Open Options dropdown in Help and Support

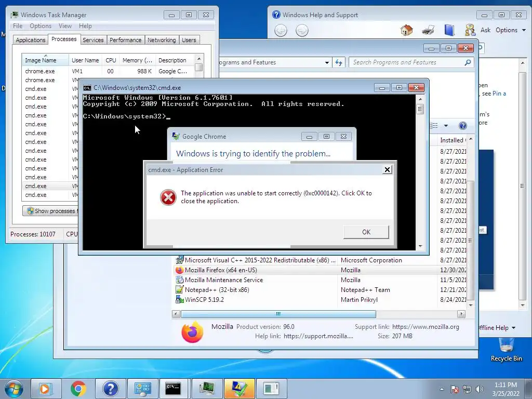510,30
